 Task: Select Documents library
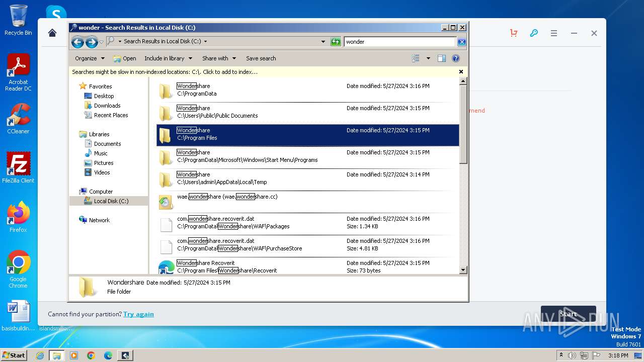coord(107,144)
